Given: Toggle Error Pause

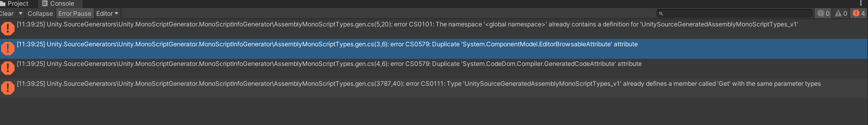Looking at the screenshot, I should click(74, 13).
